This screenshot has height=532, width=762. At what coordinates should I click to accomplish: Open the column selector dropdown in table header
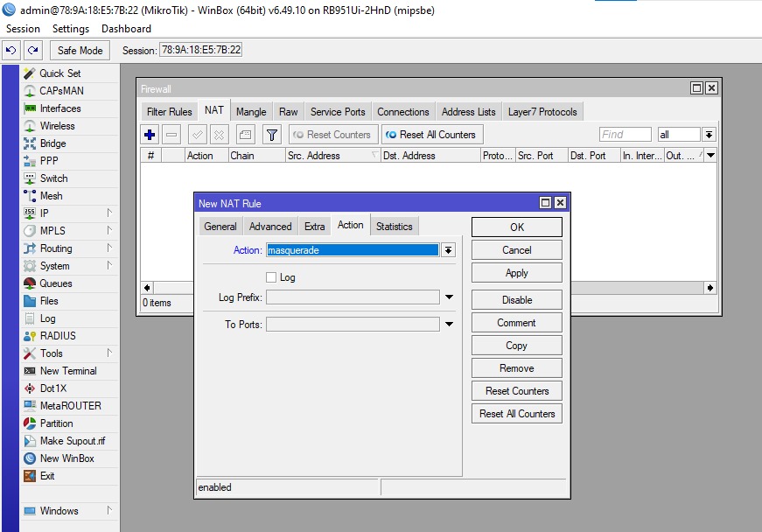click(710, 156)
